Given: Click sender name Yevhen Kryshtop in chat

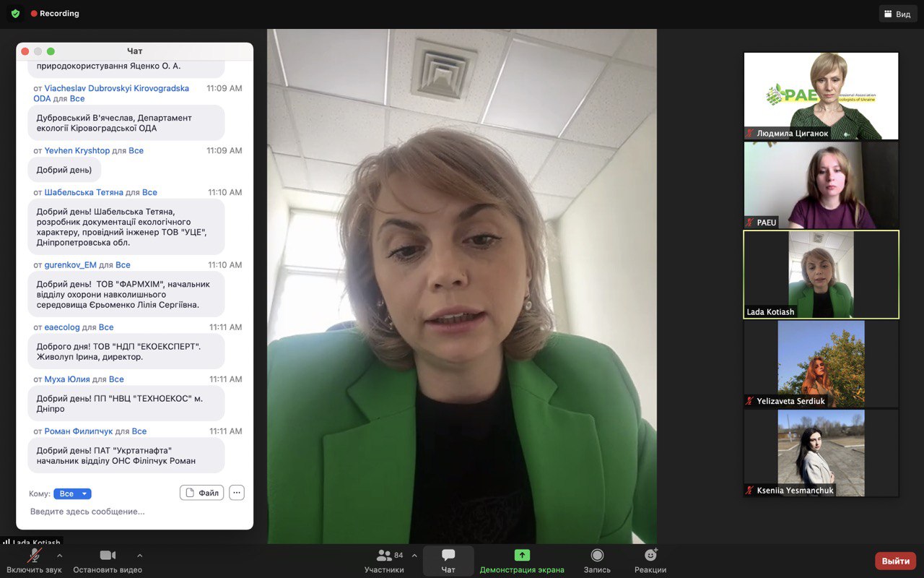Looking at the screenshot, I should coord(77,151).
